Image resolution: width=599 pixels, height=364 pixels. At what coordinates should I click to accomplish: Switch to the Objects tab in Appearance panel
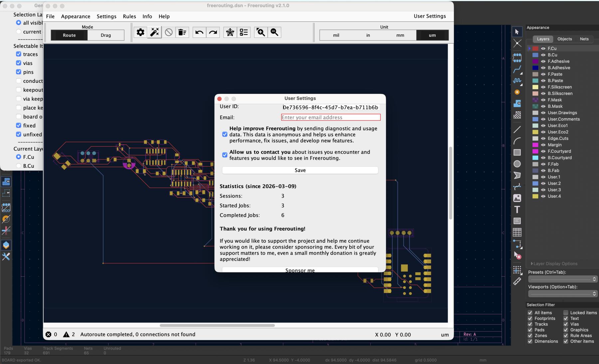pyautogui.click(x=565, y=39)
